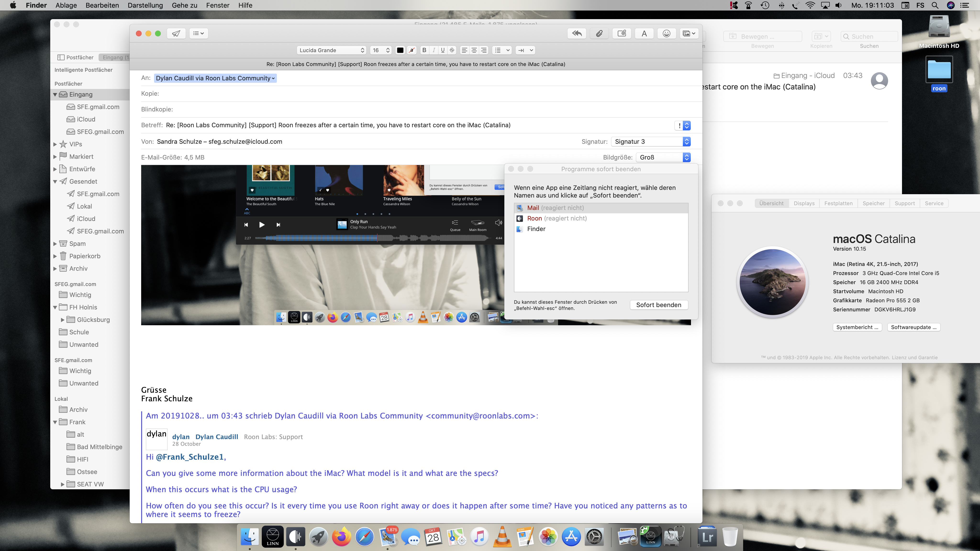Viewport: 980px width, 551px height.
Task: Open the list style dropdown
Action: pos(502,50)
